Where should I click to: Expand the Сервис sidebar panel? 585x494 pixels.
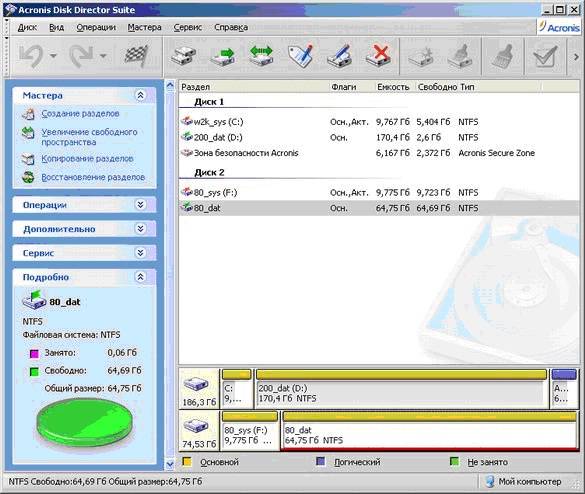(140, 253)
